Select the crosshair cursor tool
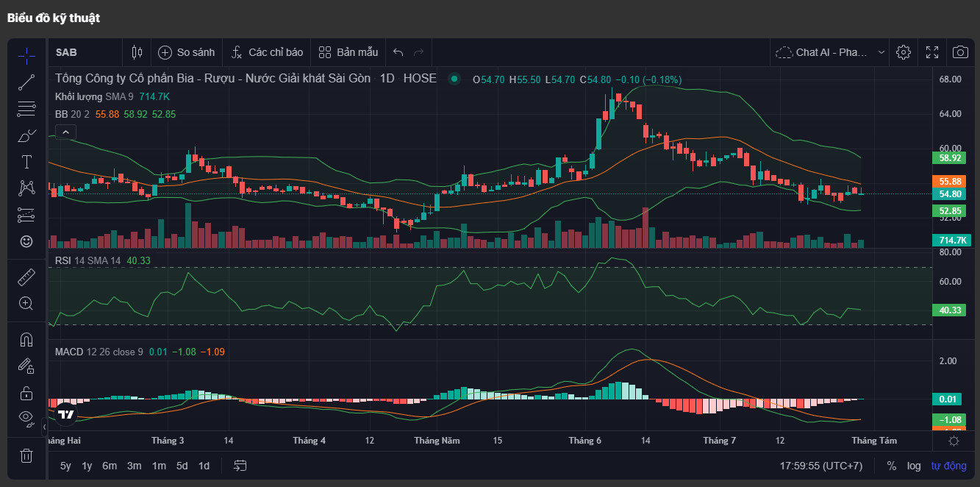This screenshot has width=980, height=487. click(x=26, y=55)
